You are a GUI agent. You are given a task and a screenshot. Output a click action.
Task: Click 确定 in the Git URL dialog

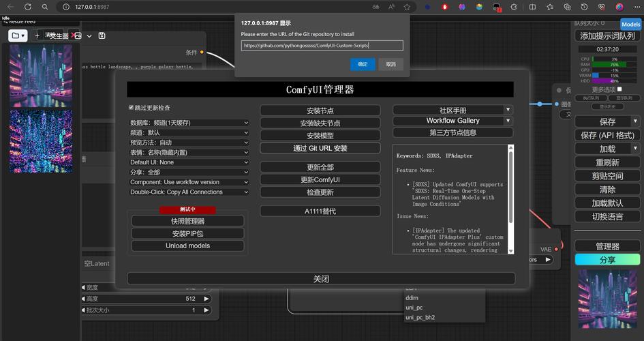[363, 64]
